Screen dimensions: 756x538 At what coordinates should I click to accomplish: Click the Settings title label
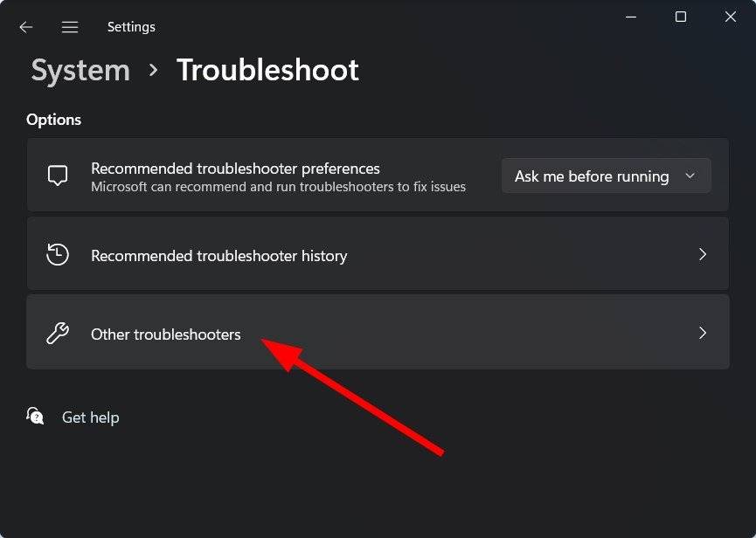[x=131, y=27]
